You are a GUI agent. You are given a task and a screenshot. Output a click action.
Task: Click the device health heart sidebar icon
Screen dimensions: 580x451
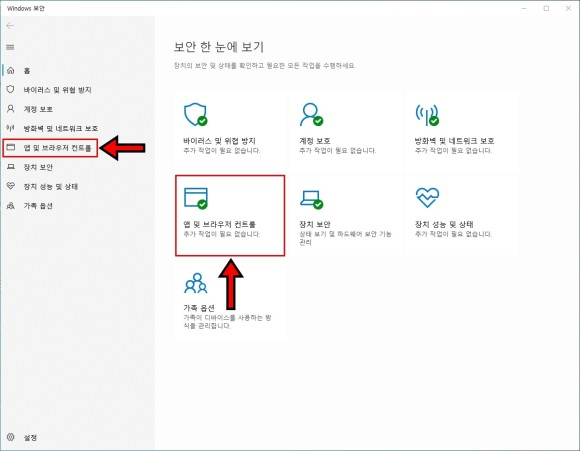pyautogui.click(x=11, y=186)
